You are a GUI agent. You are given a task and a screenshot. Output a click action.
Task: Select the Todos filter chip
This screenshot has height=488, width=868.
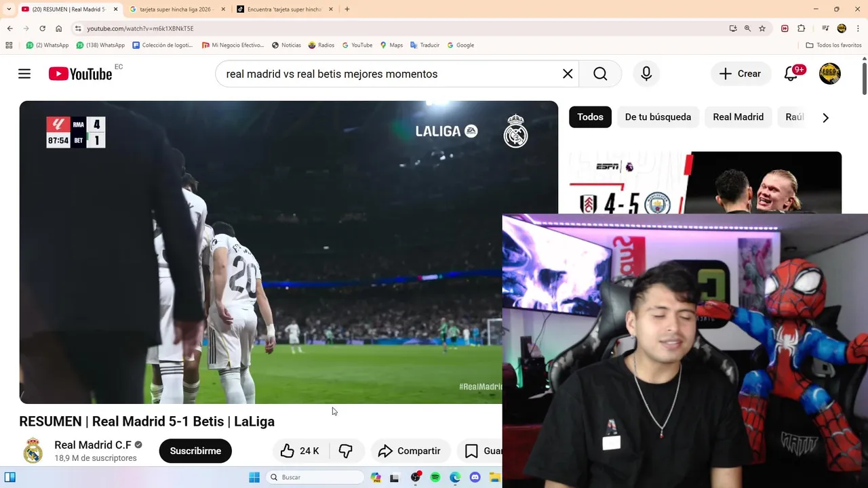point(590,117)
